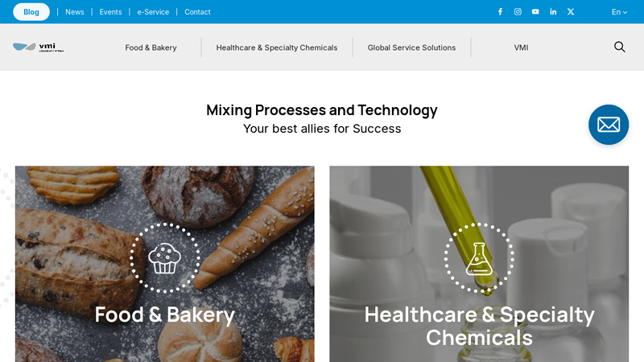Click the VMI logo in the header
Screen dimensions: 644x362
(x=38, y=47)
